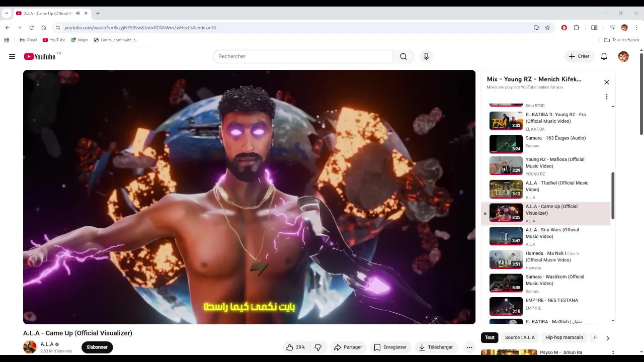644x362 pixels.
Task: Click the Télécharger button
Action: pos(436,347)
